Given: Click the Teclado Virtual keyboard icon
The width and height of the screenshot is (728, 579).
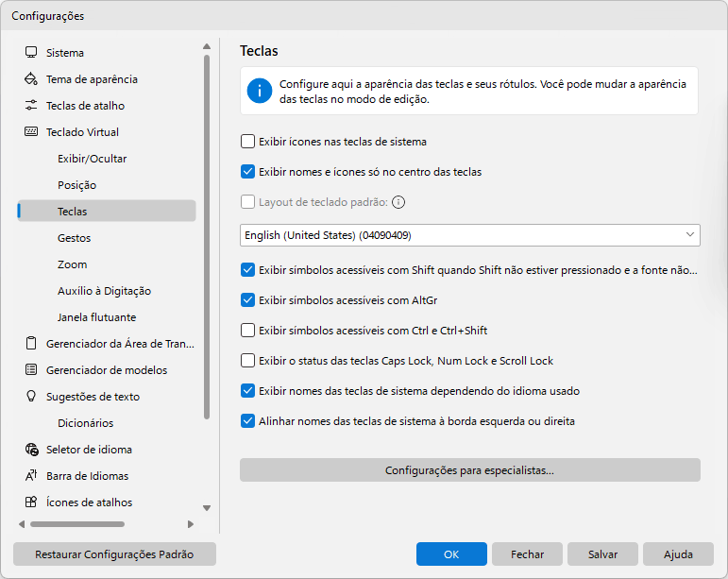Looking at the screenshot, I should pyautogui.click(x=31, y=132).
